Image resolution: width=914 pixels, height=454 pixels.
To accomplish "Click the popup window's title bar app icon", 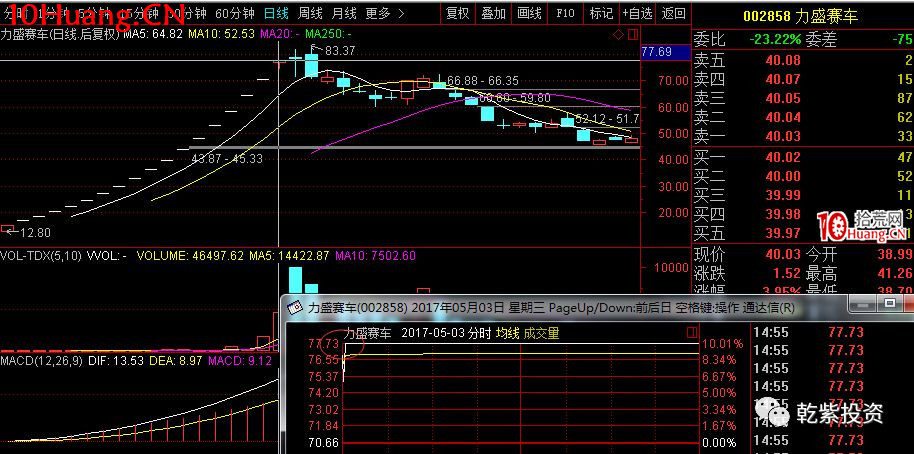I will point(296,307).
